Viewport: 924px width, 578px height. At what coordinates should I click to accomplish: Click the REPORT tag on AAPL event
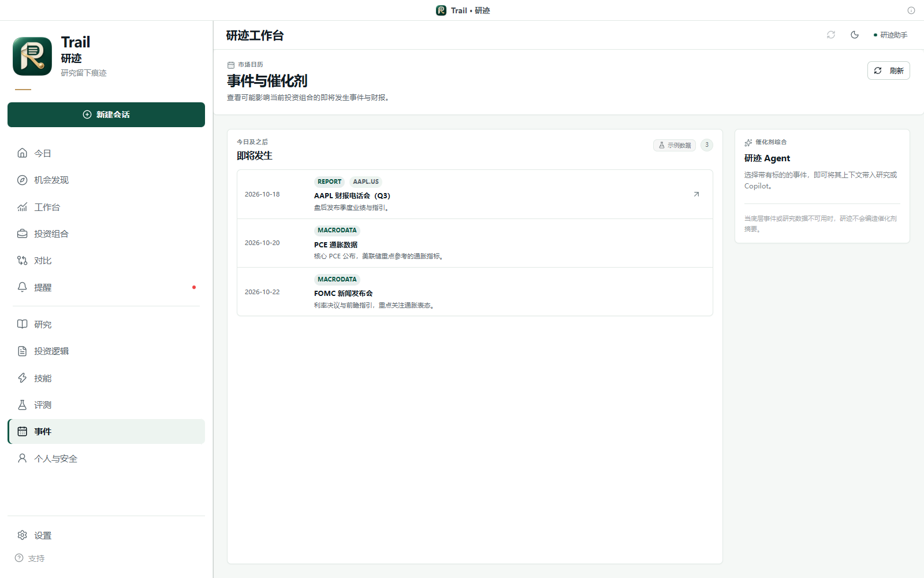pos(329,181)
